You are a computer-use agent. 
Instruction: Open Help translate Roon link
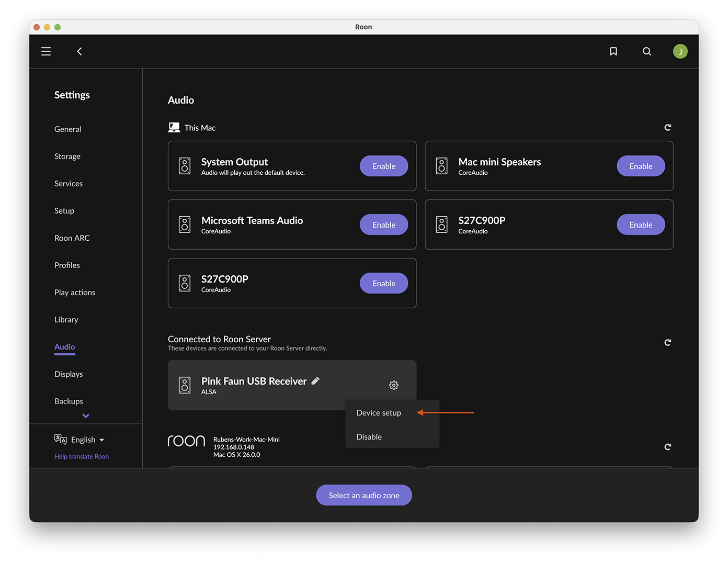(82, 456)
